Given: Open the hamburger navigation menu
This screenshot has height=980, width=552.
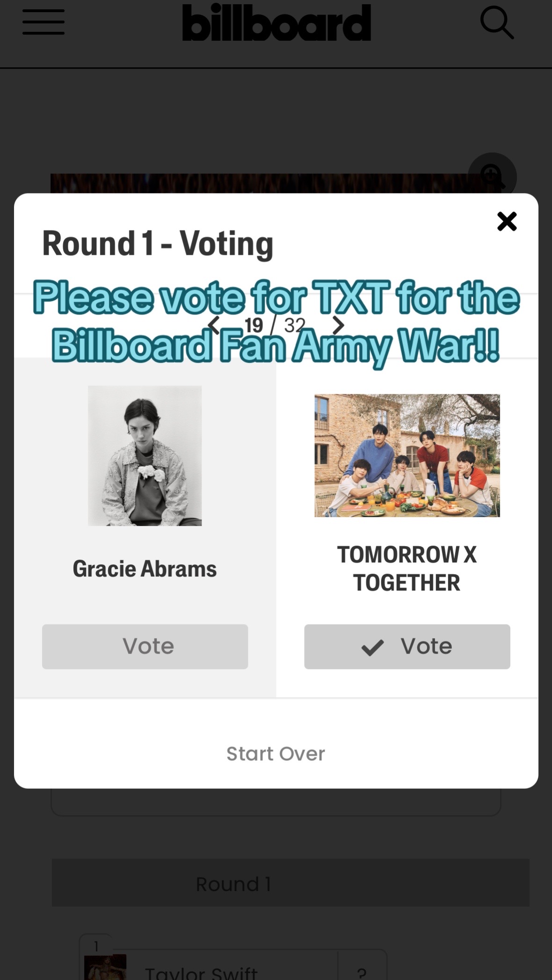Looking at the screenshot, I should (x=44, y=22).
